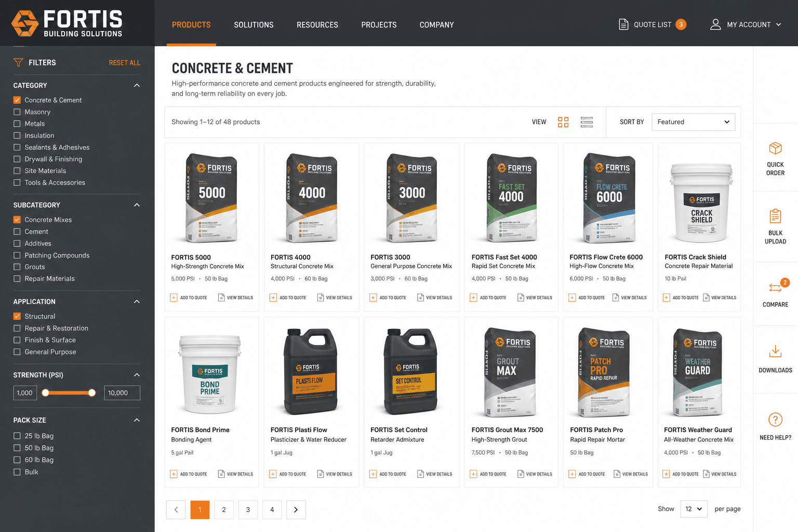Viewport: 798px width, 532px height.
Task: Switch to grid view layout
Action: click(x=563, y=122)
